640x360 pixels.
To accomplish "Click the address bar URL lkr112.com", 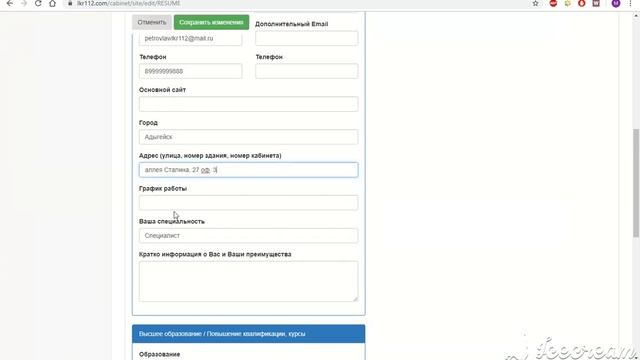I will click(129, 3).
